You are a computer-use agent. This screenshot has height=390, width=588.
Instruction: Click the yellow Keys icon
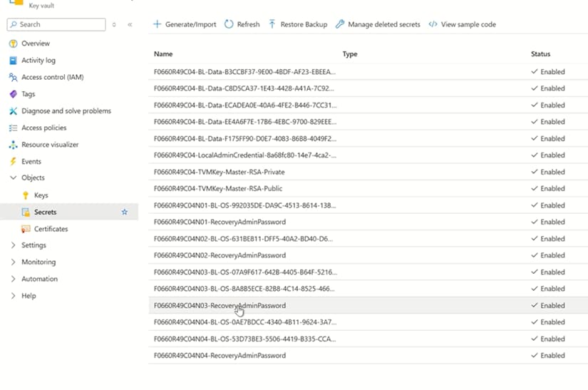(x=26, y=195)
